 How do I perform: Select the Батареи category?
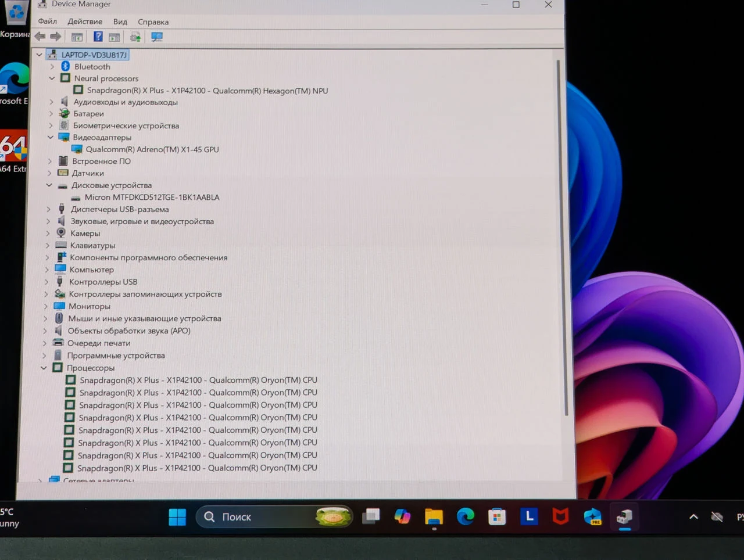click(88, 113)
